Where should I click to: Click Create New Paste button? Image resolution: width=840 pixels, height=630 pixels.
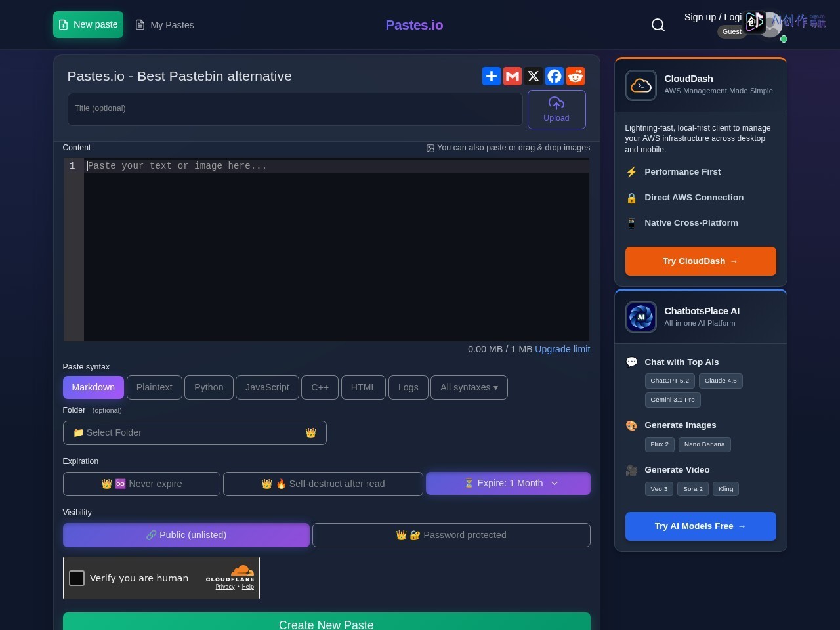[x=327, y=621]
